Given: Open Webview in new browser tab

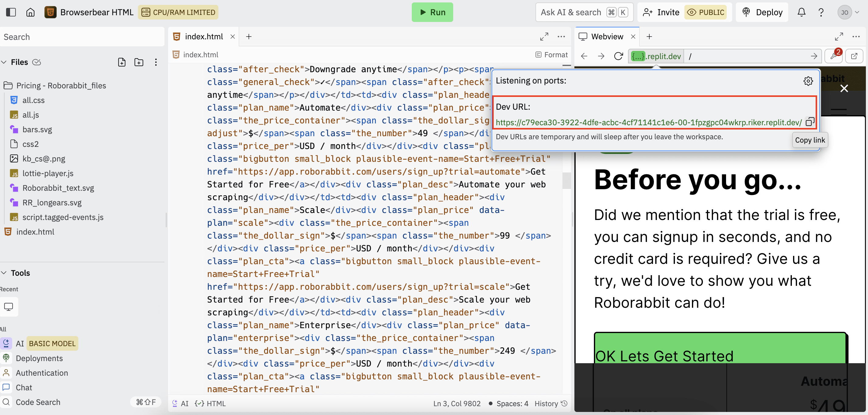Looking at the screenshot, I should [854, 56].
